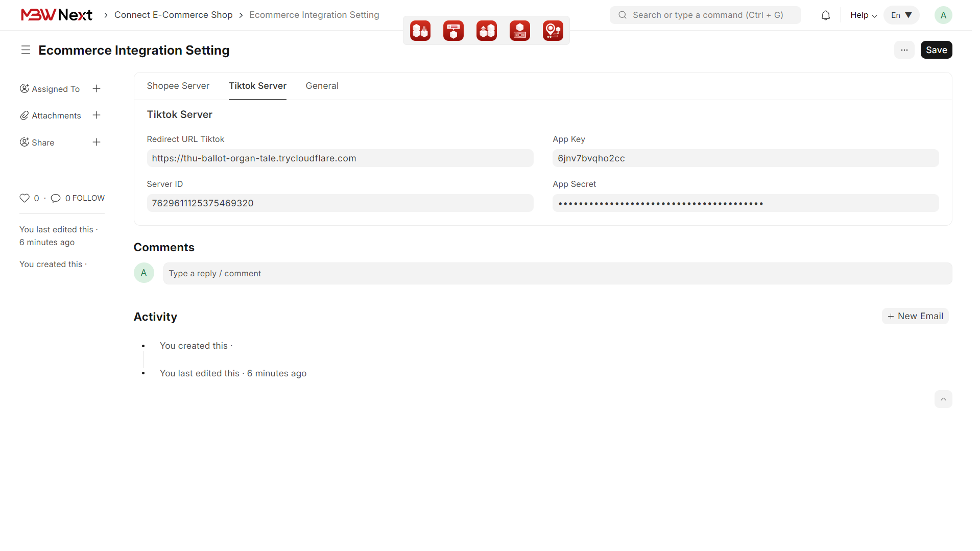Click the MBW Next logo

coord(56,15)
